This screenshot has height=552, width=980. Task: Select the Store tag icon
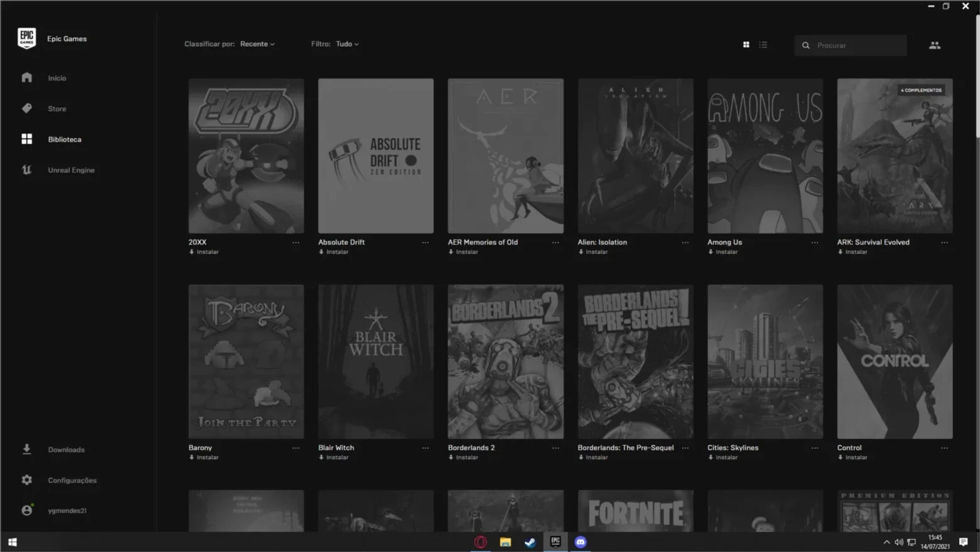26,108
